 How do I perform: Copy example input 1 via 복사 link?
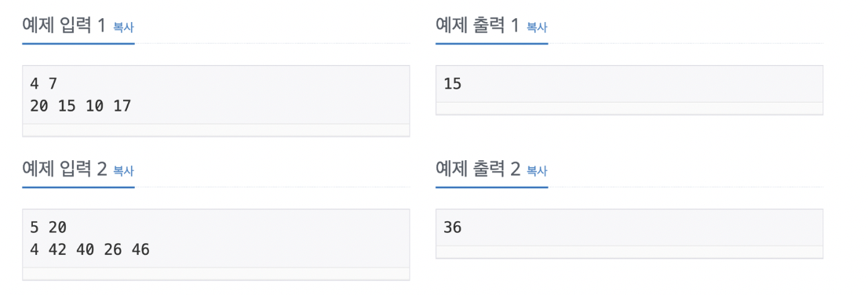click(123, 27)
